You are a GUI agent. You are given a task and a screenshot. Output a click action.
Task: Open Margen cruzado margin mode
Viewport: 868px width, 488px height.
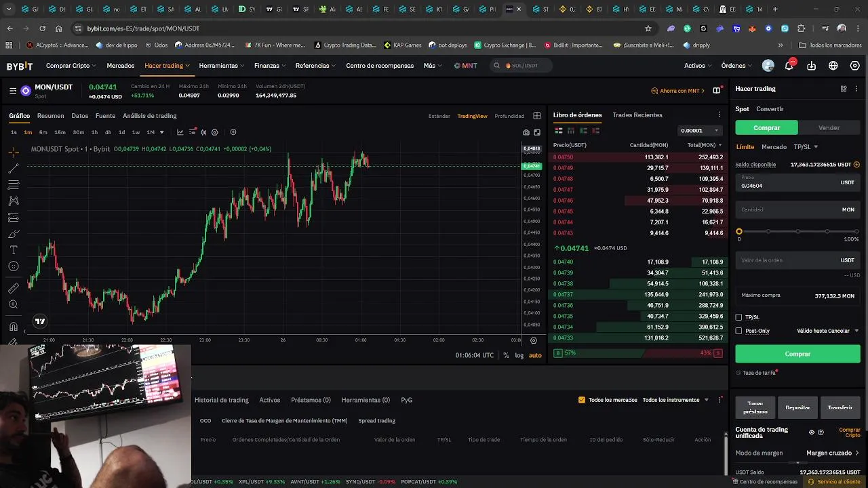point(833,453)
